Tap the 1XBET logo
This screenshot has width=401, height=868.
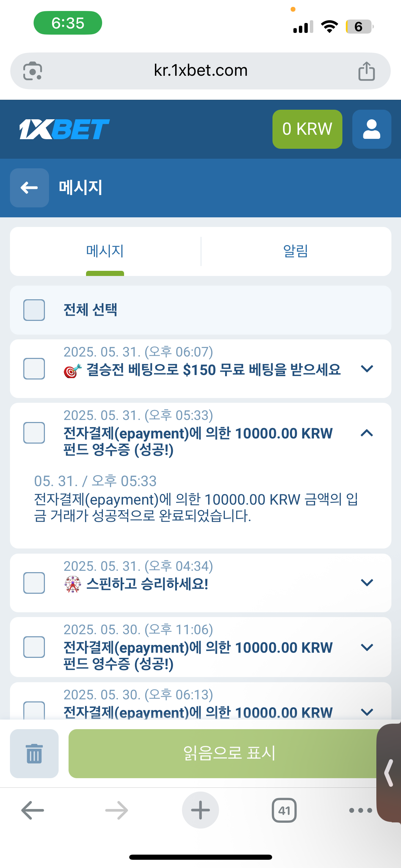tap(64, 129)
